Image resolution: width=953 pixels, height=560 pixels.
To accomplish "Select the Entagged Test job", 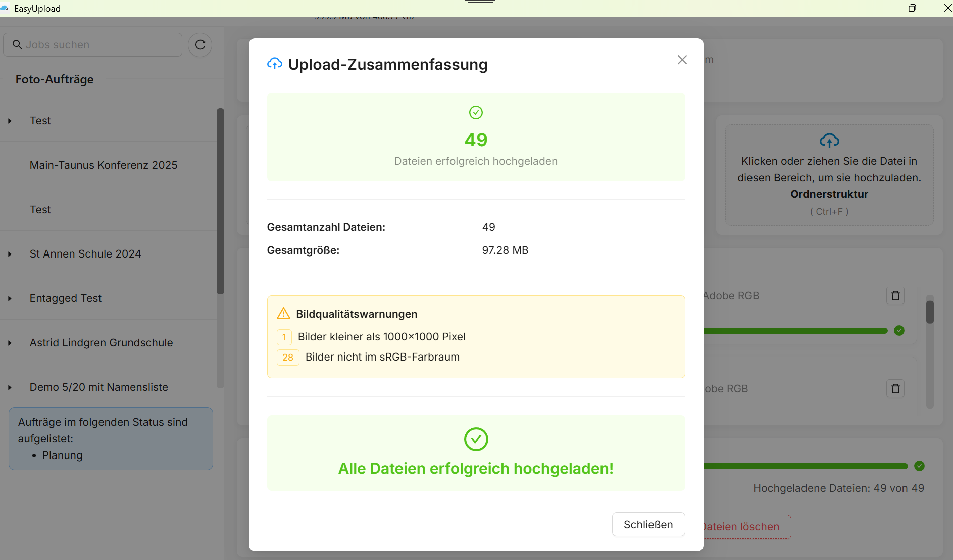I will click(x=66, y=298).
